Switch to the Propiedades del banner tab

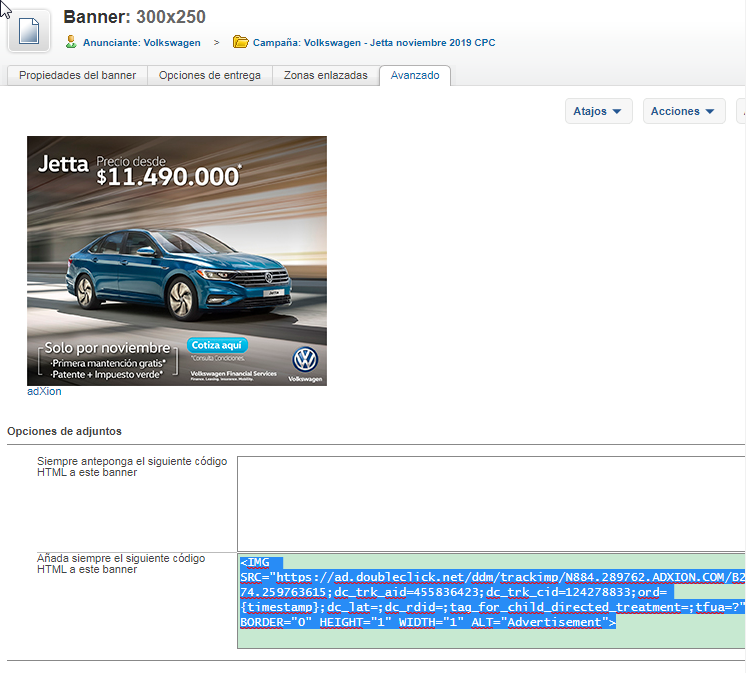point(78,76)
